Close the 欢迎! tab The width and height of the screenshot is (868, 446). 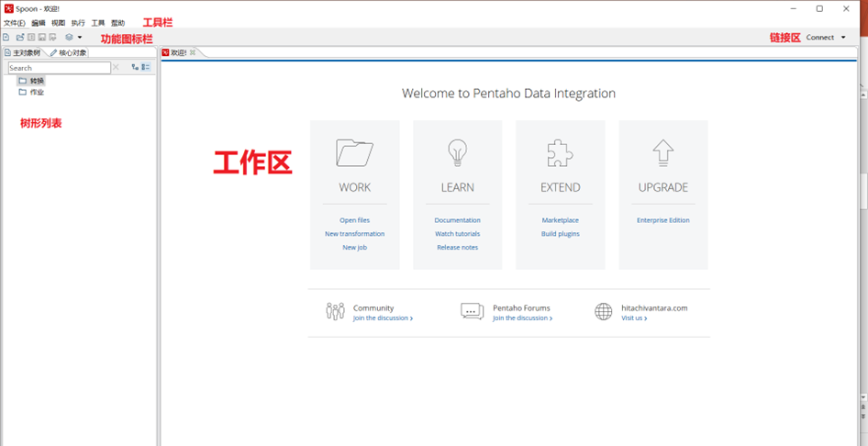[193, 53]
